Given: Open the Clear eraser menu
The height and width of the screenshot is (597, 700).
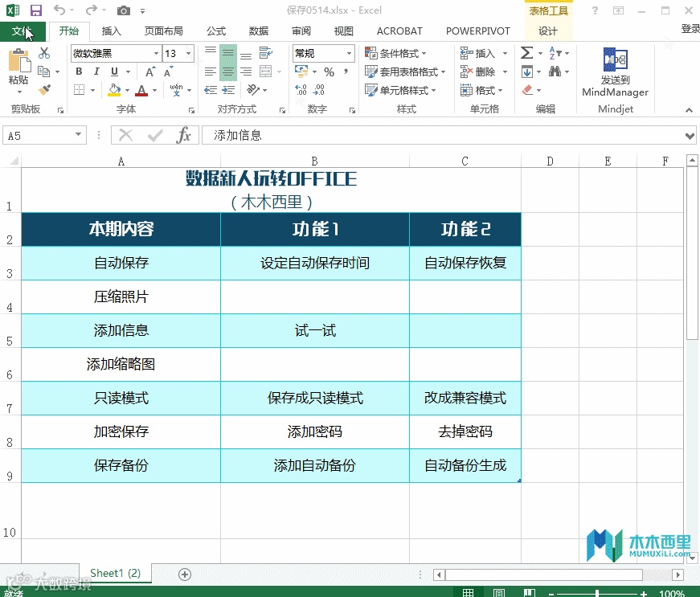Looking at the screenshot, I should pyautogui.click(x=527, y=90).
